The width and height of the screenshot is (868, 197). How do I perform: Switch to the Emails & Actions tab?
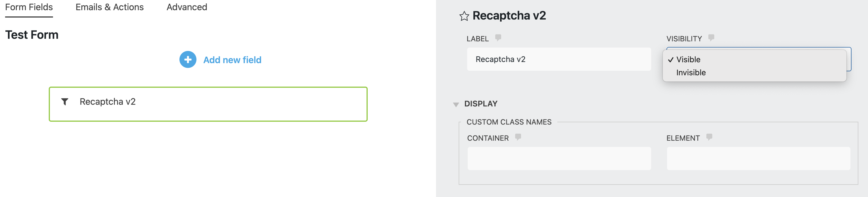pos(109,7)
